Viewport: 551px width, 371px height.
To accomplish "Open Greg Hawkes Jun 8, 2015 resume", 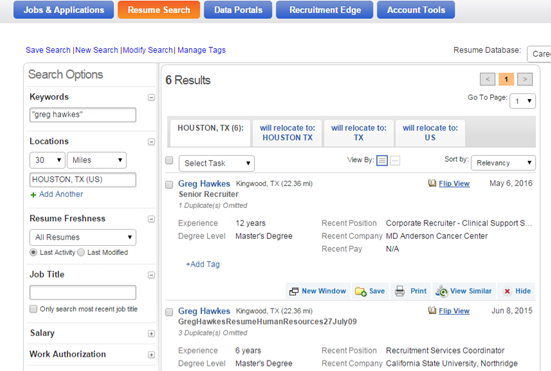I will coord(204,311).
